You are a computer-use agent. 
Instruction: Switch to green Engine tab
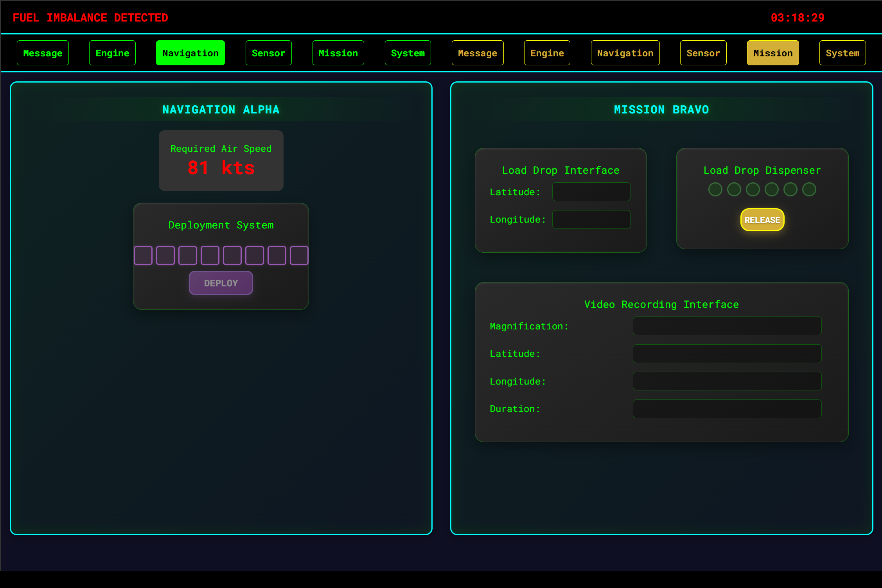[x=112, y=53]
